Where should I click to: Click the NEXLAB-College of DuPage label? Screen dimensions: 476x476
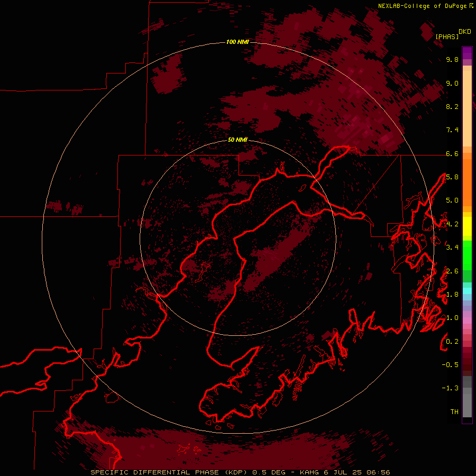[x=422, y=6]
